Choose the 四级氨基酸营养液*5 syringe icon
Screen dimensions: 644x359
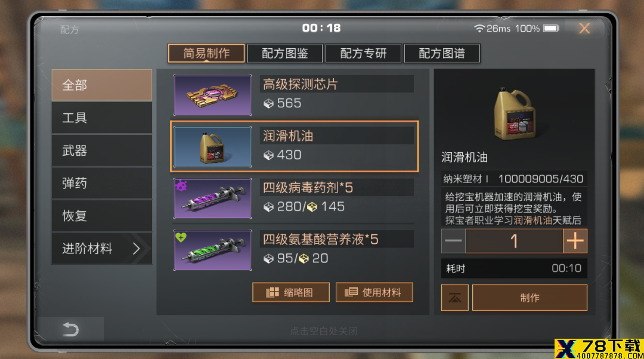tap(212, 250)
